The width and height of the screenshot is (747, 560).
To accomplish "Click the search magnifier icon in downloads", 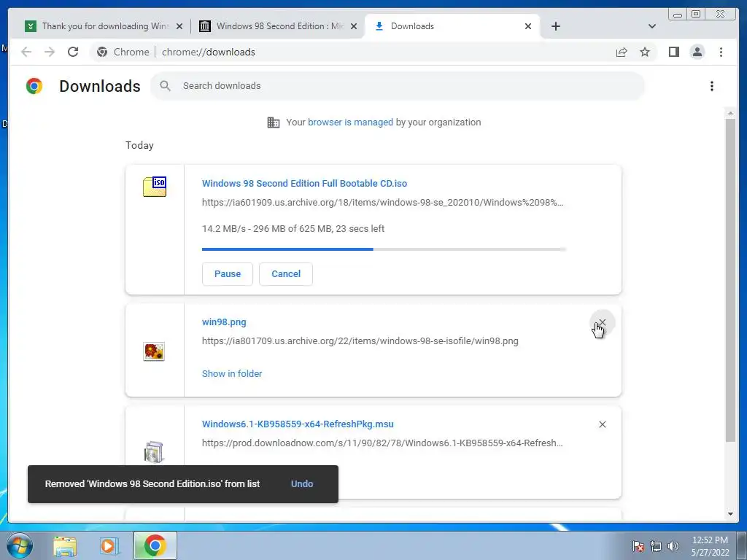I will [x=166, y=86].
